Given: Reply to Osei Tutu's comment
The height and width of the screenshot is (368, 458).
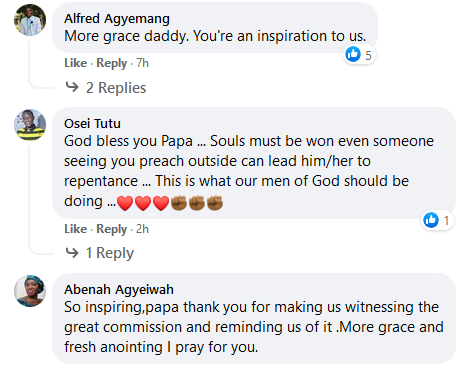Looking at the screenshot, I should point(112,229).
